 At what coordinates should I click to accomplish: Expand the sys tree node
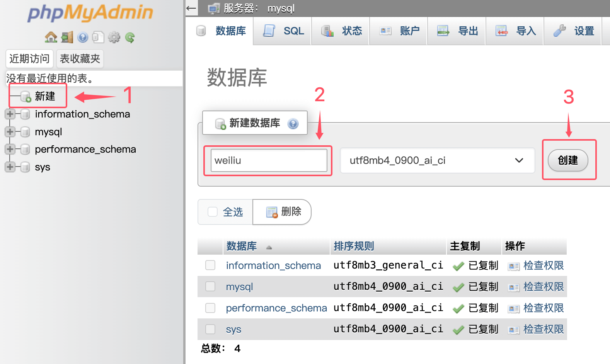coord(10,167)
